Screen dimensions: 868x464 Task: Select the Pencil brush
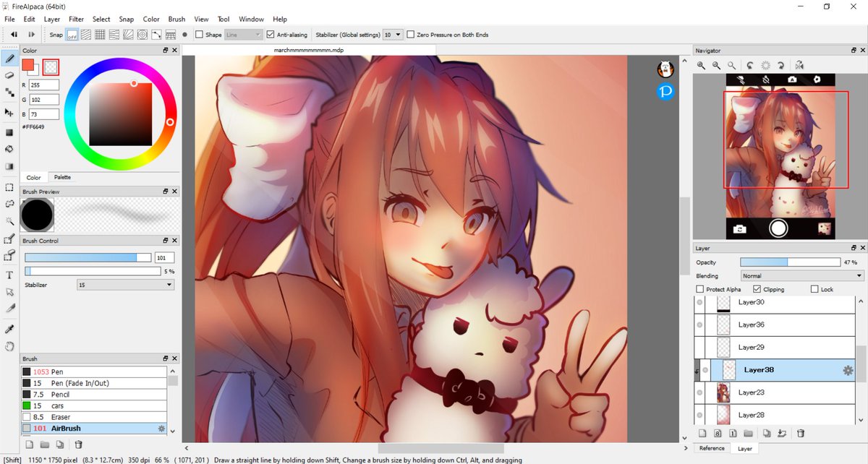click(x=95, y=395)
